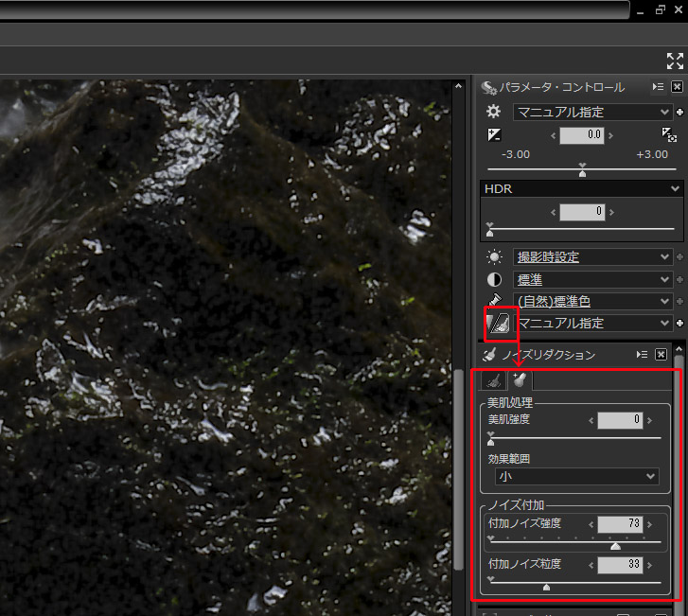Add a white balance taste with the plus beside 撮影時設定
The width and height of the screenshot is (688, 616).
(680, 257)
